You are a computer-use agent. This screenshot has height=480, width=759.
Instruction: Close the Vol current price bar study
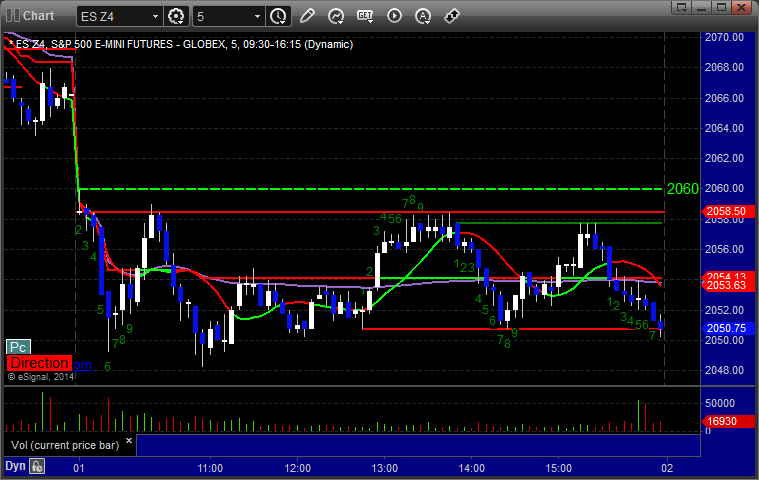[x=129, y=440]
